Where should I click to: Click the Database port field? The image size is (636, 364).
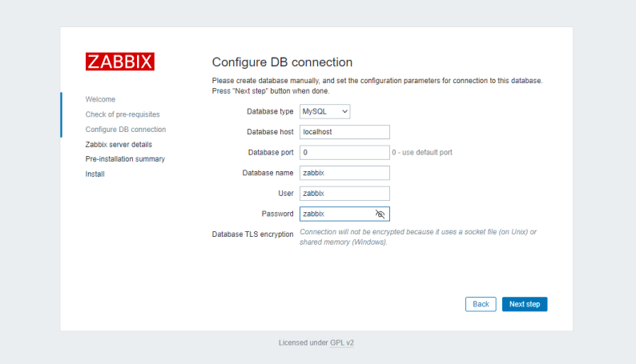click(x=344, y=152)
